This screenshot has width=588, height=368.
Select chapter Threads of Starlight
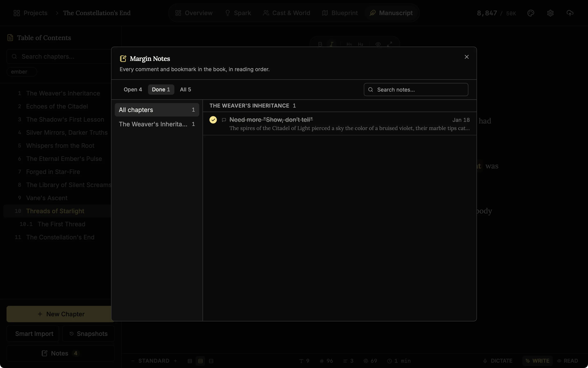[55, 211]
